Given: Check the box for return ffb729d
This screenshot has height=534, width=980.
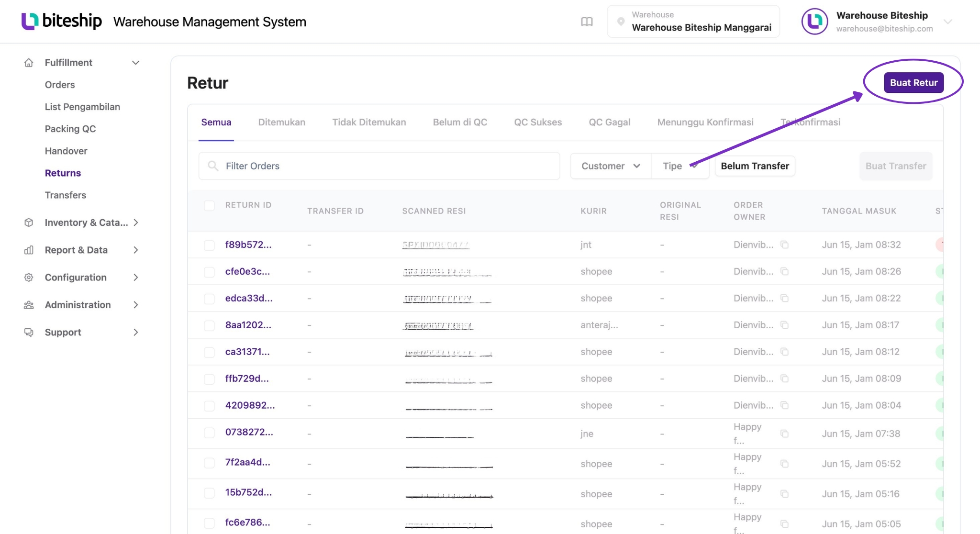Looking at the screenshot, I should tap(209, 379).
